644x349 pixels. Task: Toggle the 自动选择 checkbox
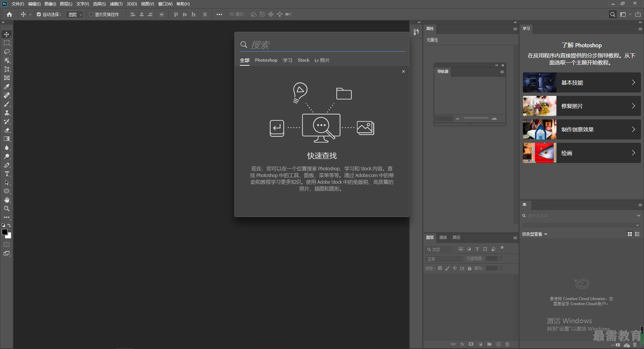coord(39,14)
